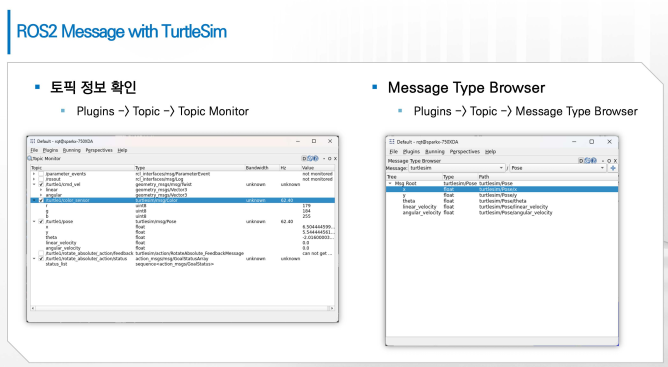Click the blue plus add-message button
Viewport: 668px width, 367px height.
(613, 168)
